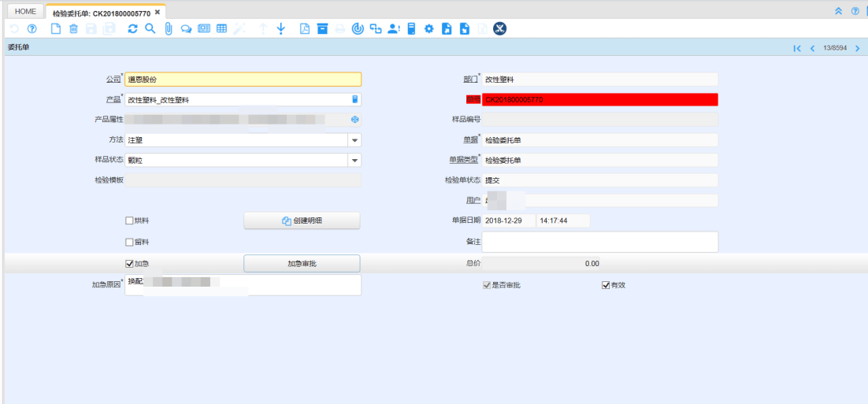Click the 创建明细 button
This screenshot has height=404, width=868.
coord(302,221)
